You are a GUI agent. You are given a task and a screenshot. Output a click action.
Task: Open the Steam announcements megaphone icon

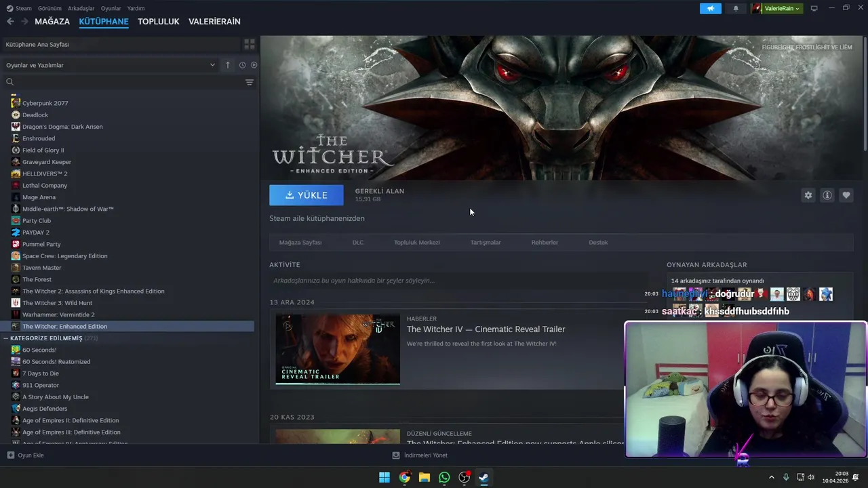[710, 8]
